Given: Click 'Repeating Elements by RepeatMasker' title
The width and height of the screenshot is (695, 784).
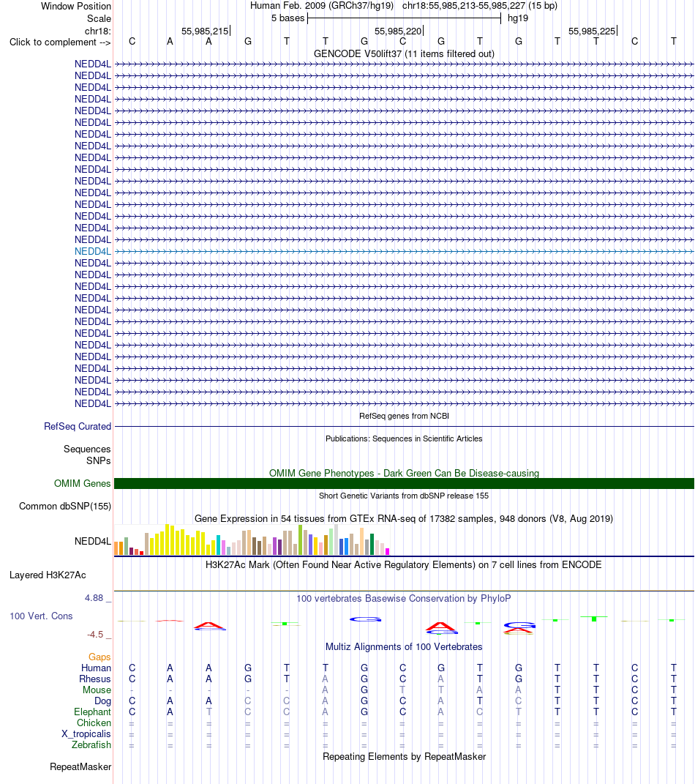Looking at the screenshot, I should tap(405, 756).
